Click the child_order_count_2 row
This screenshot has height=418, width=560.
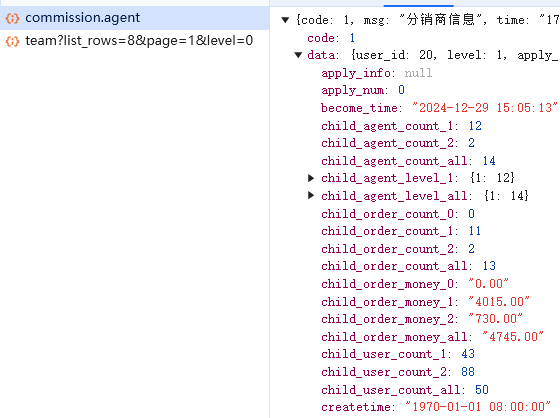(398, 249)
